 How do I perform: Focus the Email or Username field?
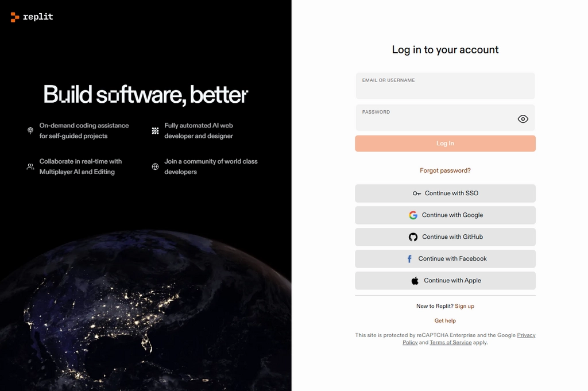click(445, 86)
